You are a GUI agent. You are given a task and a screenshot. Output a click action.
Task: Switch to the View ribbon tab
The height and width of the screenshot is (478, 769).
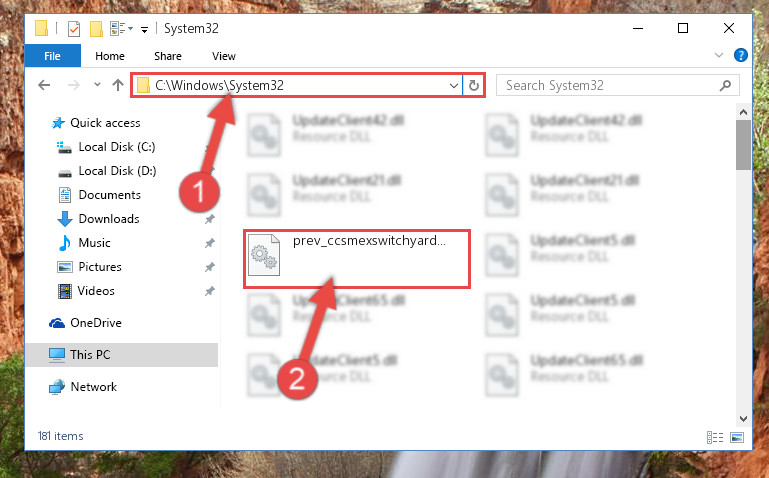tap(224, 56)
